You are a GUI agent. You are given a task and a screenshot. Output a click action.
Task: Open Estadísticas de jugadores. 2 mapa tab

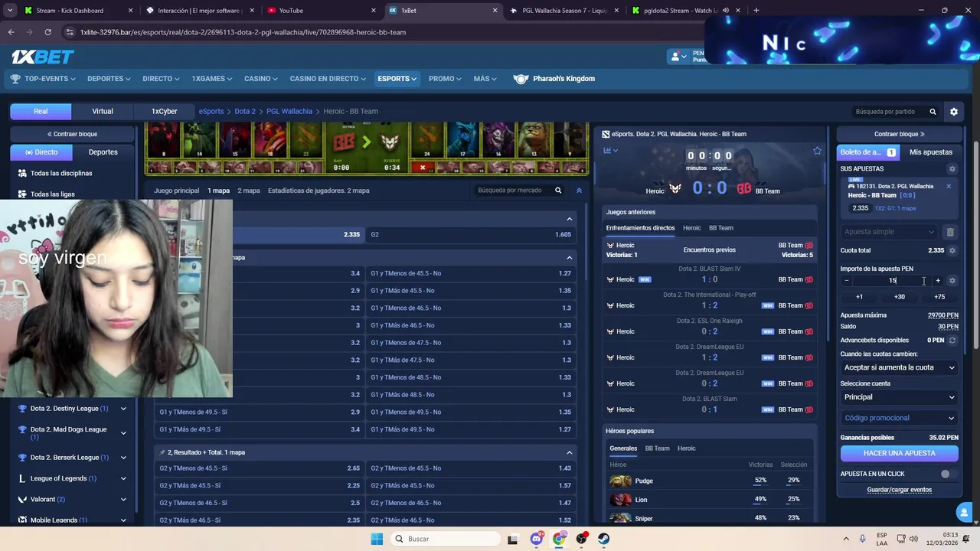(318, 191)
